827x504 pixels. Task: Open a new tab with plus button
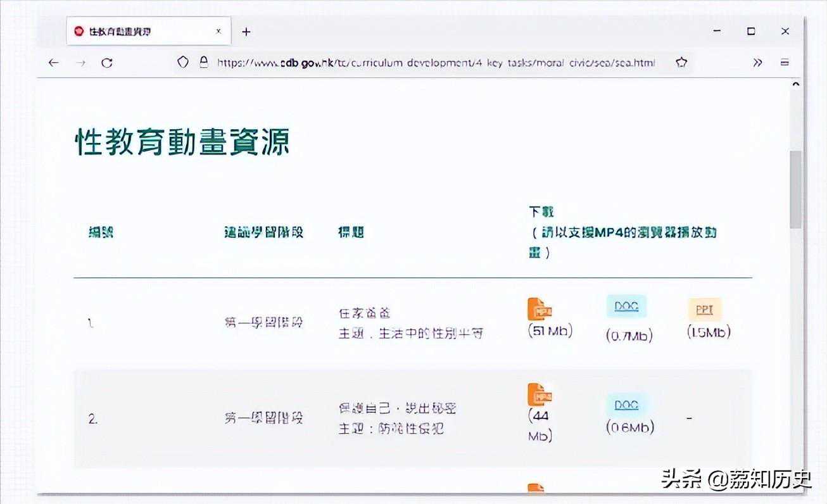click(246, 32)
